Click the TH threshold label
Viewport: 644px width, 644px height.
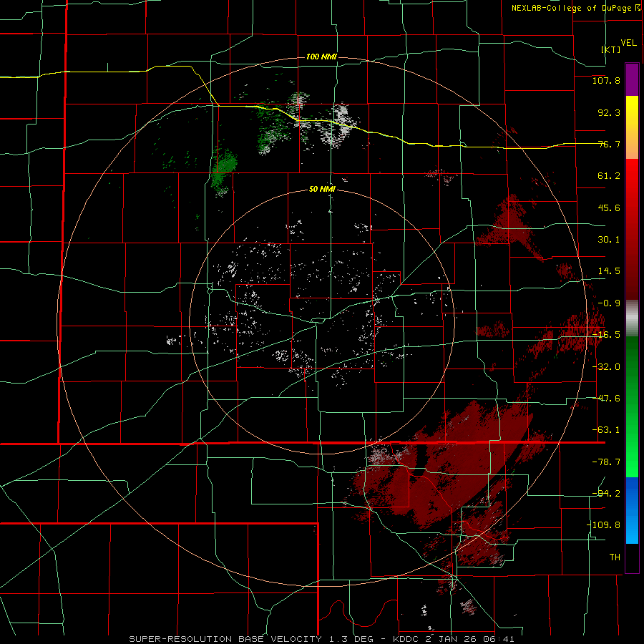point(615,557)
